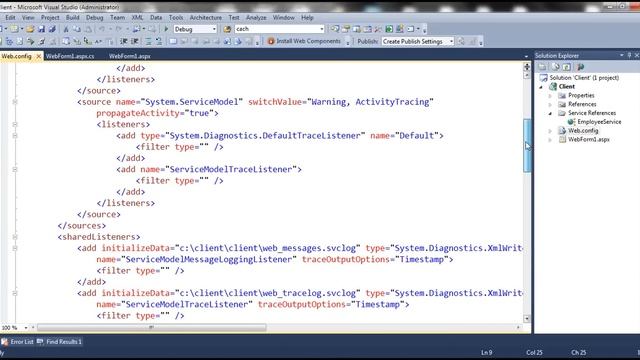Click the Undo toolbar icon
The width and height of the screenshot is (640, 360).
click(102, 29)
